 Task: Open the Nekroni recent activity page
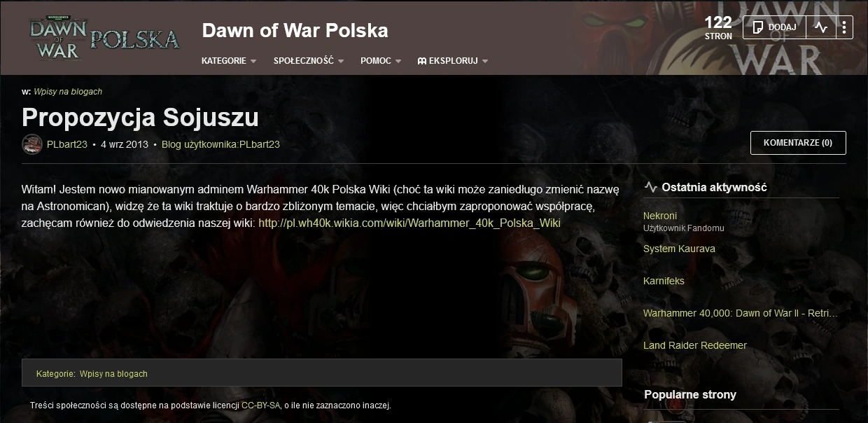(660, 216)
